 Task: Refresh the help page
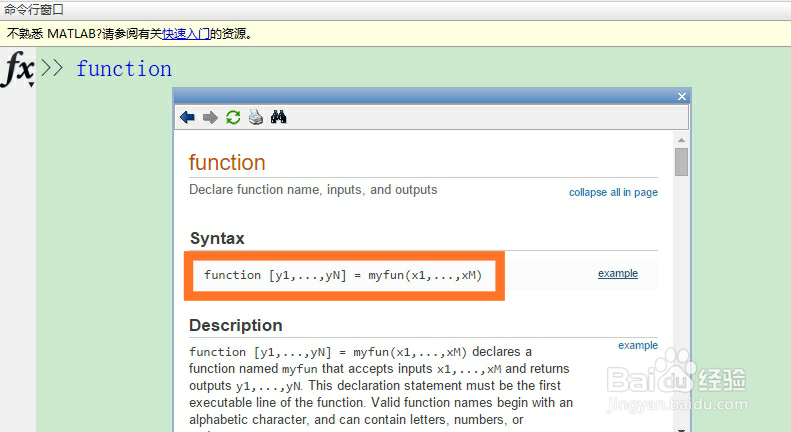[233, 118]
